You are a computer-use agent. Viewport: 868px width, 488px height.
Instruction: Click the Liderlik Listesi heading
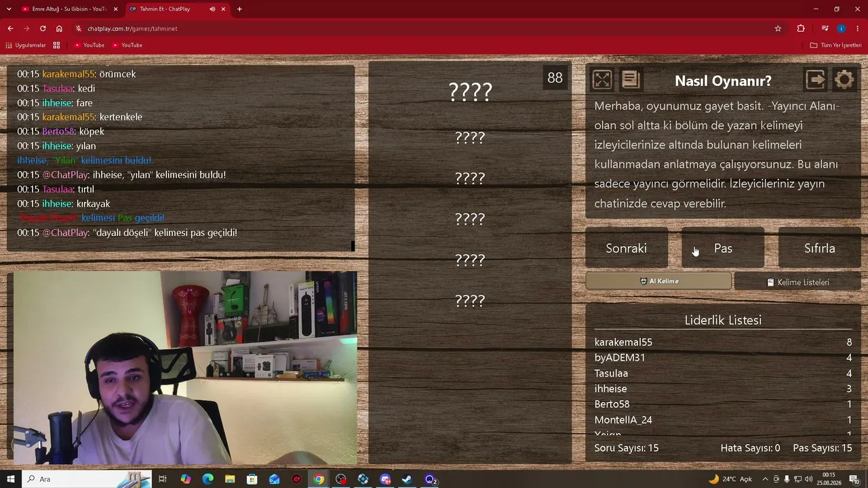coord(723,320)
